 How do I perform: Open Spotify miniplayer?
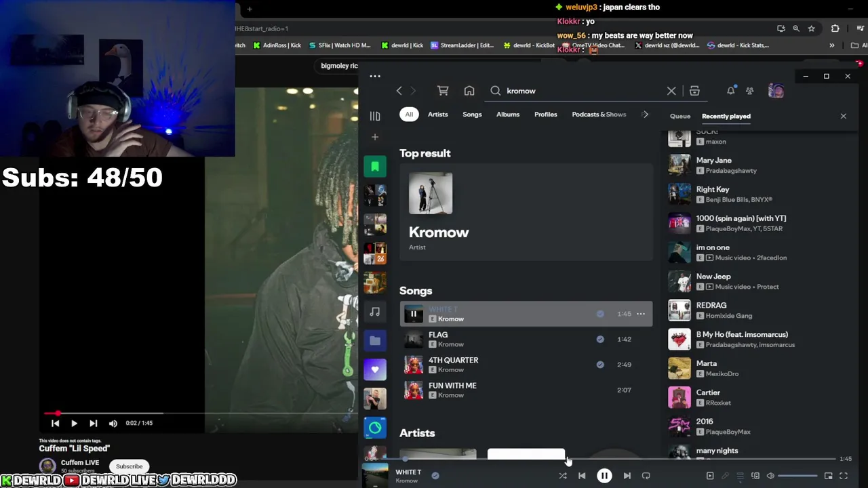coord(828,476)
